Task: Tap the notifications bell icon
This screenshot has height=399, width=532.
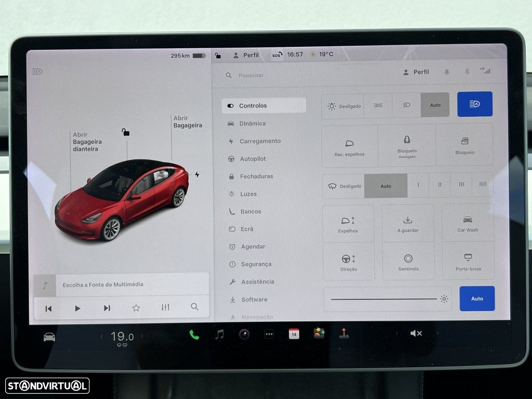Action: [x=447, y=72]
